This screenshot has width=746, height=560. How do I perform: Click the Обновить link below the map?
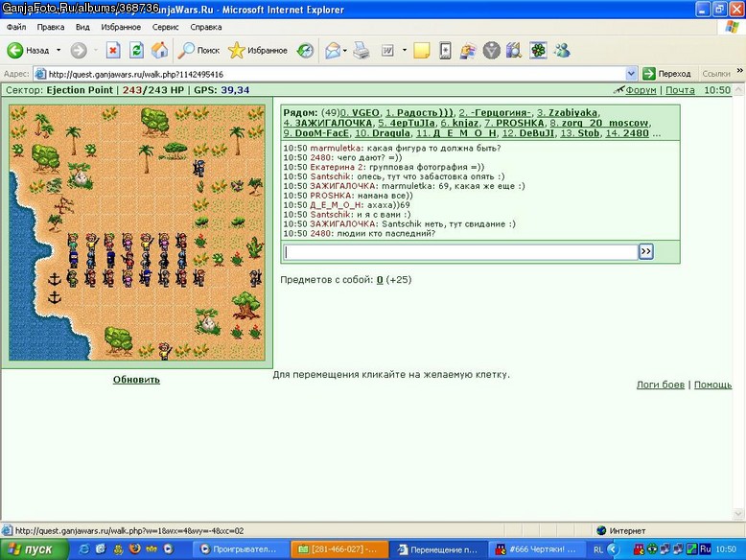[x=136, y=380]
